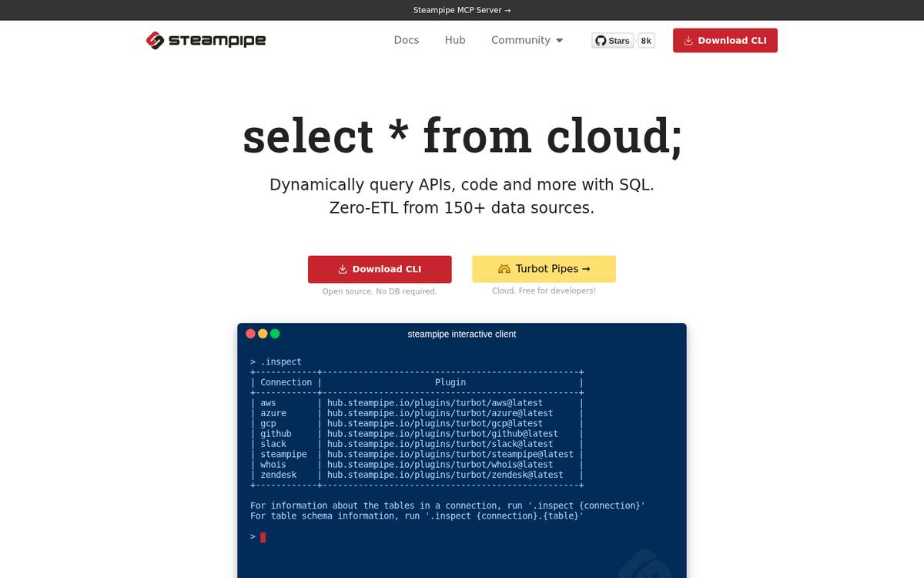Image resolution: width=924 pixels, height=578 pixels.
Task: Click the GitHub Stars button
Action: 613,41
